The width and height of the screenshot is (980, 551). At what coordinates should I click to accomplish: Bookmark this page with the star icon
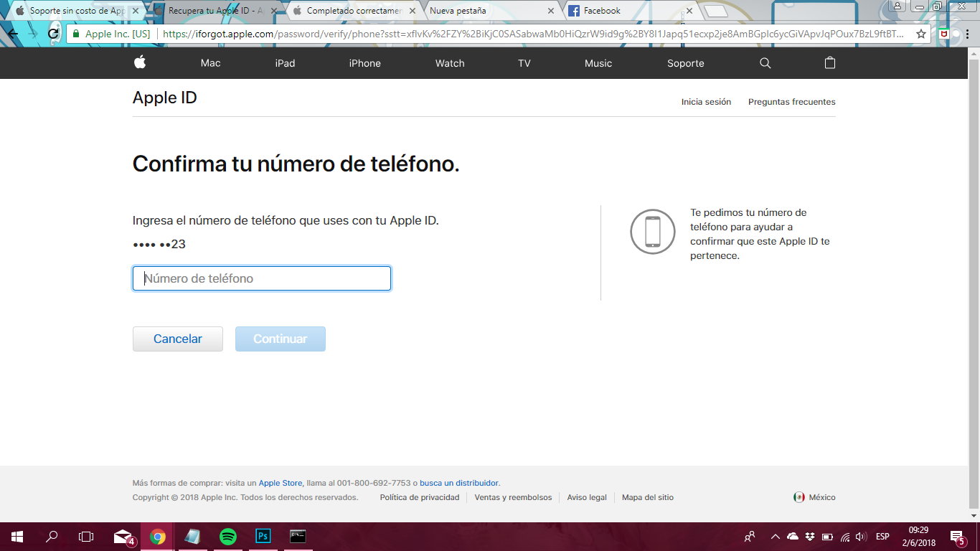pos(921,34)
